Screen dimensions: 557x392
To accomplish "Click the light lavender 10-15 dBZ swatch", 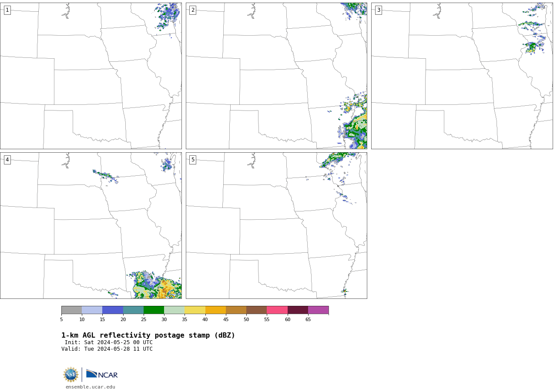I will tap(92, 310).
